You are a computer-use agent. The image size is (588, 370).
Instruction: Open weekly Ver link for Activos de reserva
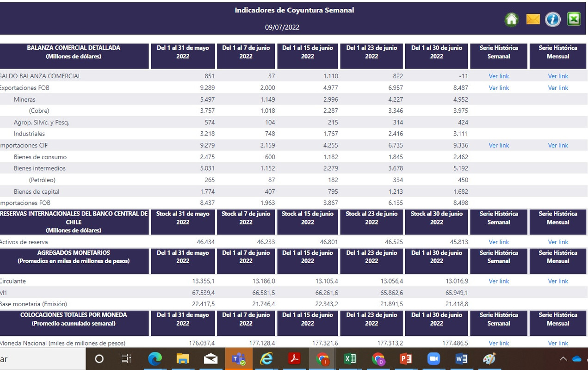point(499,242)
